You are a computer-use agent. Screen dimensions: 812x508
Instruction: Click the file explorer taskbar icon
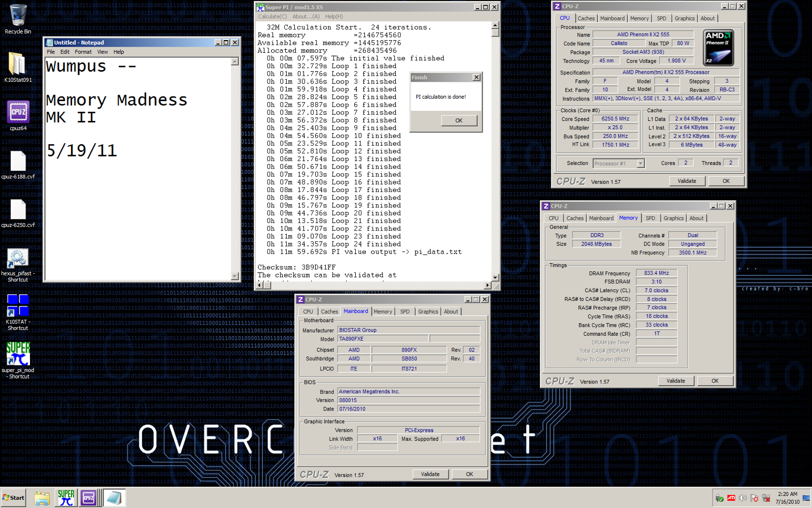(42, 498)
